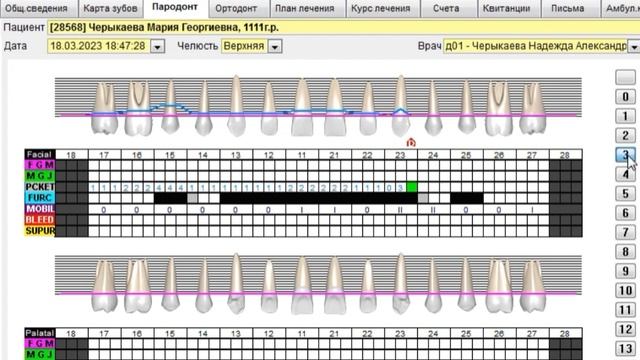Choose depth value 4 button
The image size is (640, 360).
tap(625, 174)
